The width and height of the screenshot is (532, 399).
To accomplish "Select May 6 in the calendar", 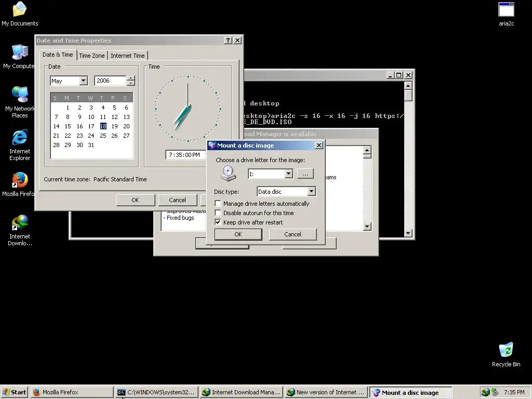I will (126, 108).
